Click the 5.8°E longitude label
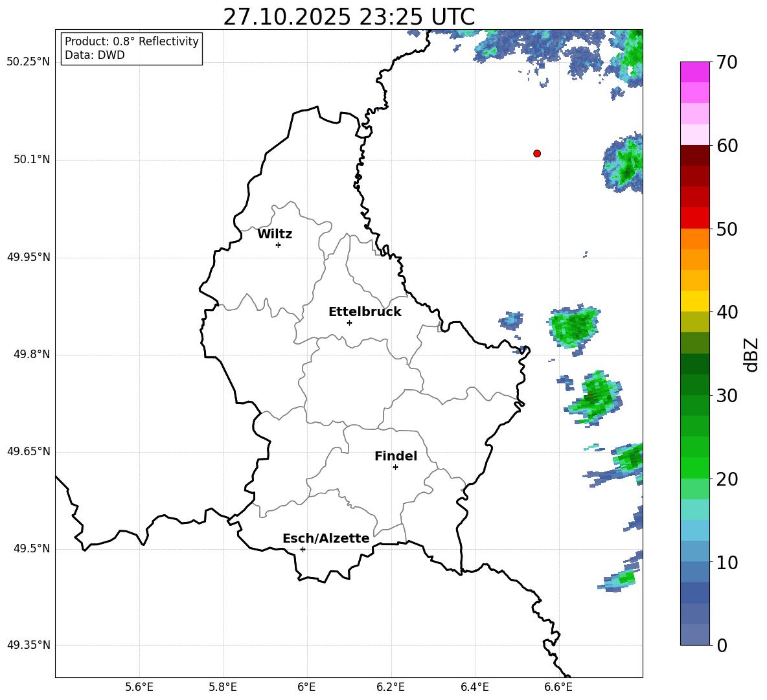 point(223,687)
